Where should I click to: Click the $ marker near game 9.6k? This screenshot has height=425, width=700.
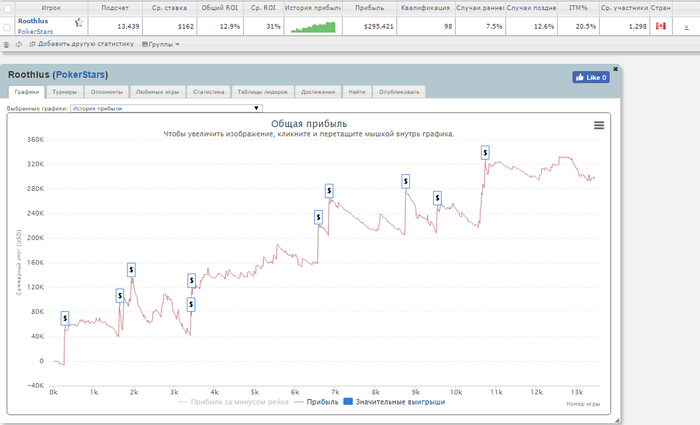click(438, 198)
